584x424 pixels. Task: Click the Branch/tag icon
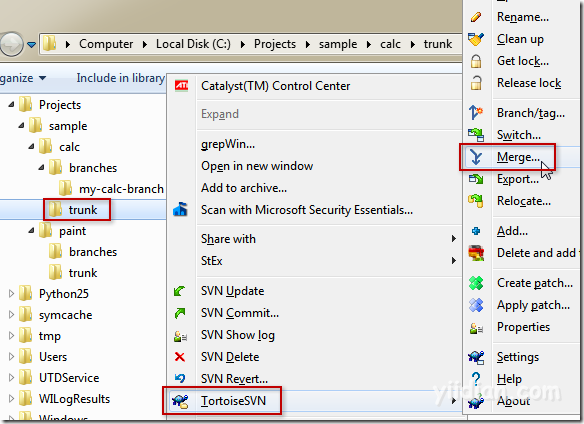click(476, 112)
